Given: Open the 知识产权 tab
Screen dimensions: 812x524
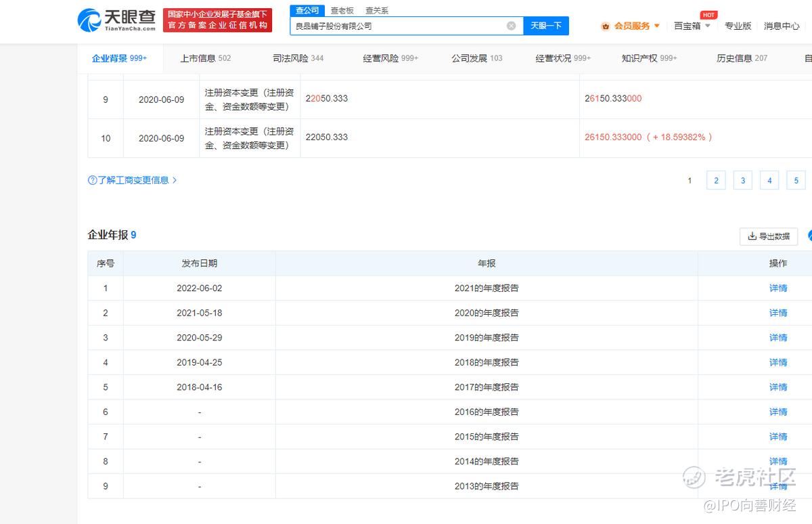Looking at the screenshot, I should tap(648, 58).
